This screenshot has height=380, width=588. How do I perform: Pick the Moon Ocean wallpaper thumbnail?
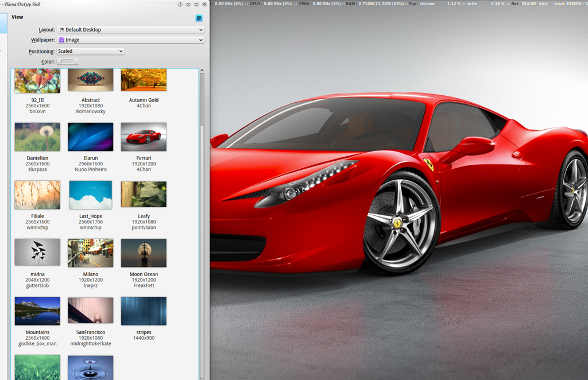point(144,253)
